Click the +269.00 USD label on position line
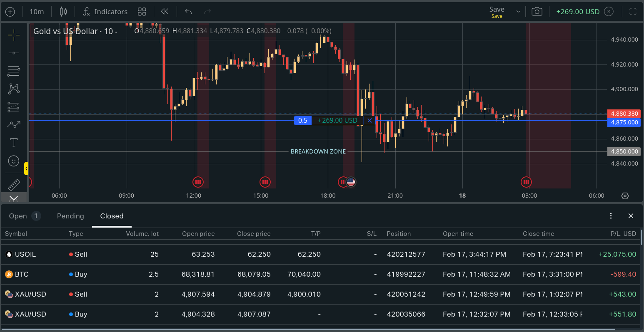The image size is (644, 332). click(x=337, y=121)
